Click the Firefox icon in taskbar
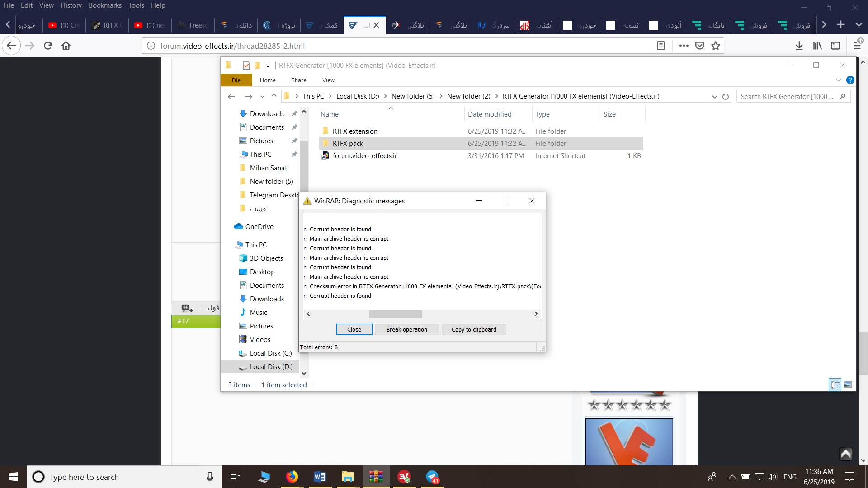This screenshot has height=488, width=868. click(x=292, y=477)
